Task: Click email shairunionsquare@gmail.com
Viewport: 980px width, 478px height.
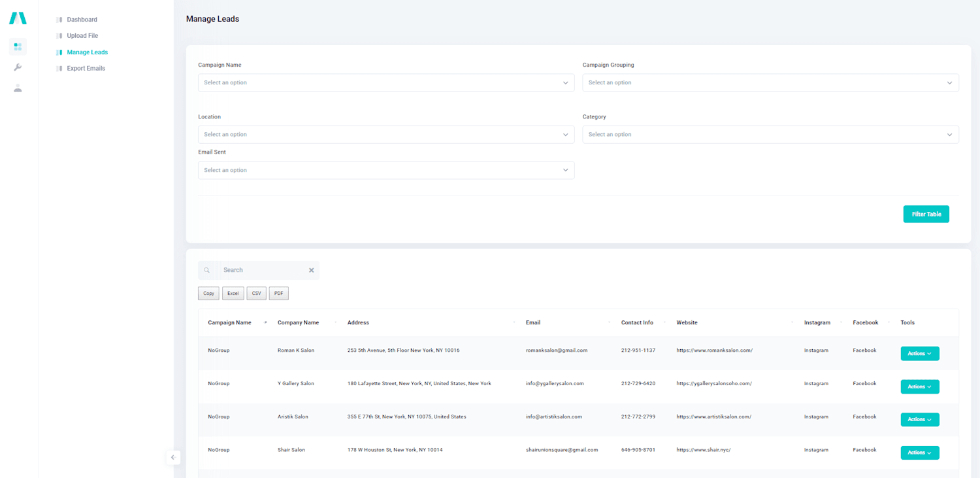Action: 562,450
